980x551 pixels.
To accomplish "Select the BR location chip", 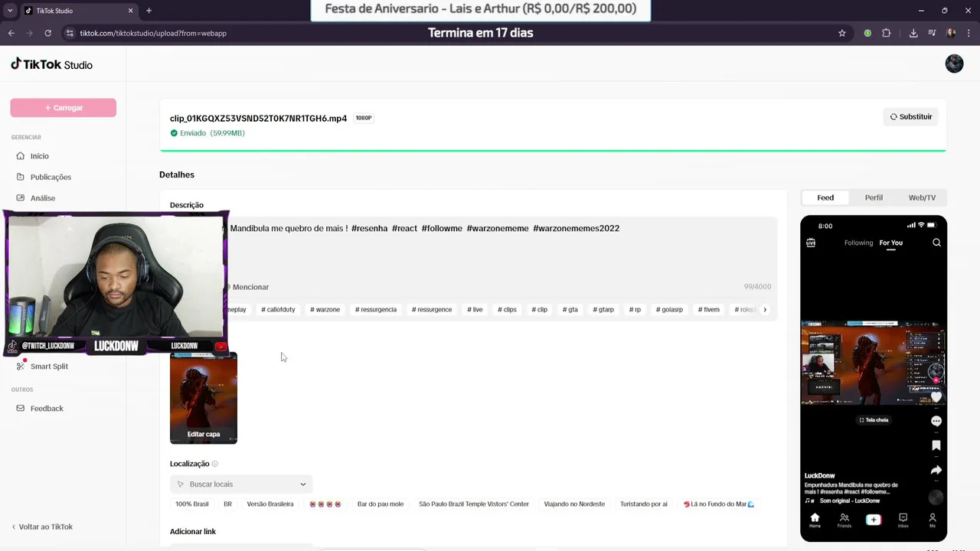I will [x=227, y=504].
